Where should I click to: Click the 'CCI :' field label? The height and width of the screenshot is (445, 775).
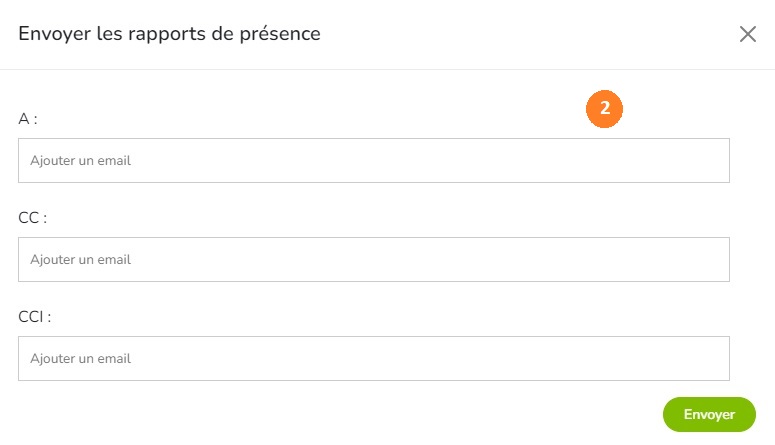tap(35, 316)
